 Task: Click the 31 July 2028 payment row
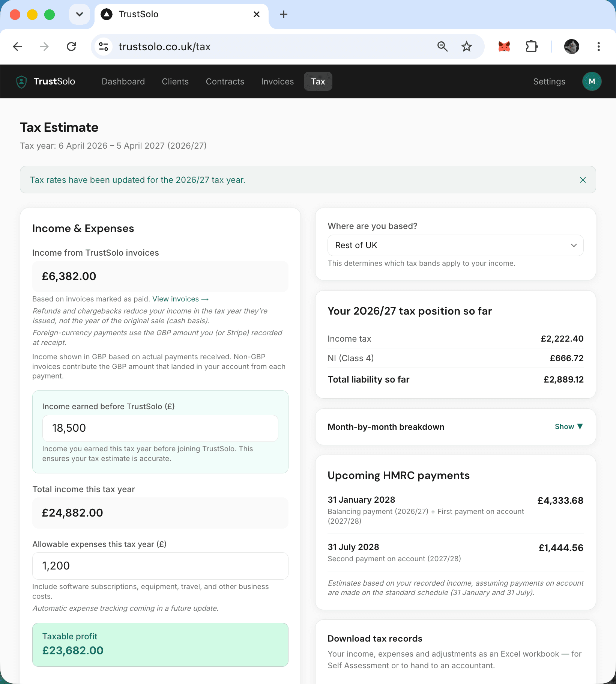[x=455, y=553]
